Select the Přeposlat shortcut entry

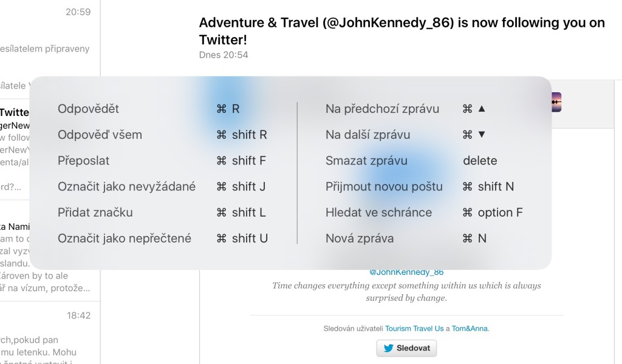84,161
